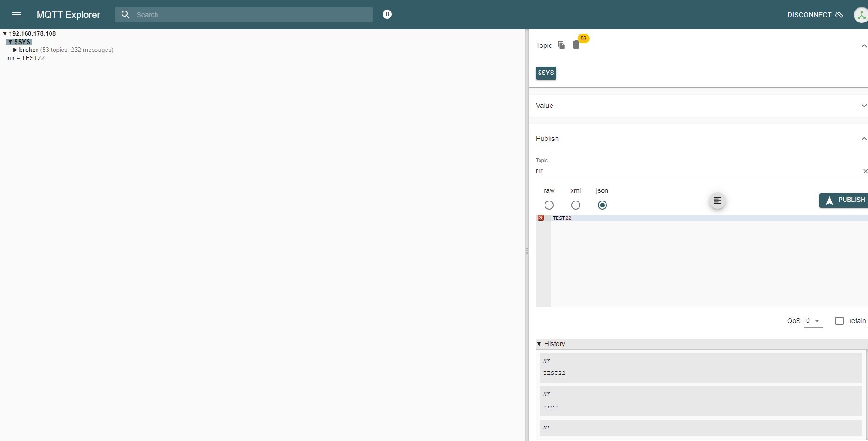This screenshot has width=868, height=441.
Task: Select the json payload format
Action: point(602,205)
